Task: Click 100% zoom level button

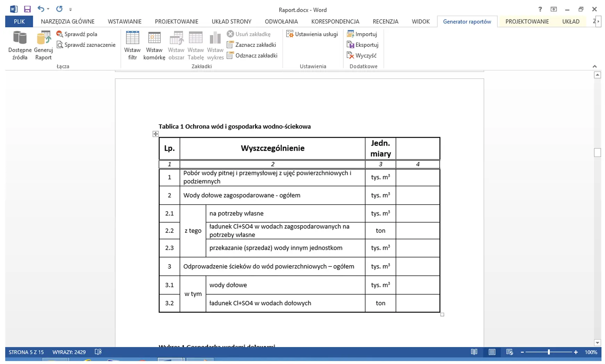Action: [x=591, y=352]
